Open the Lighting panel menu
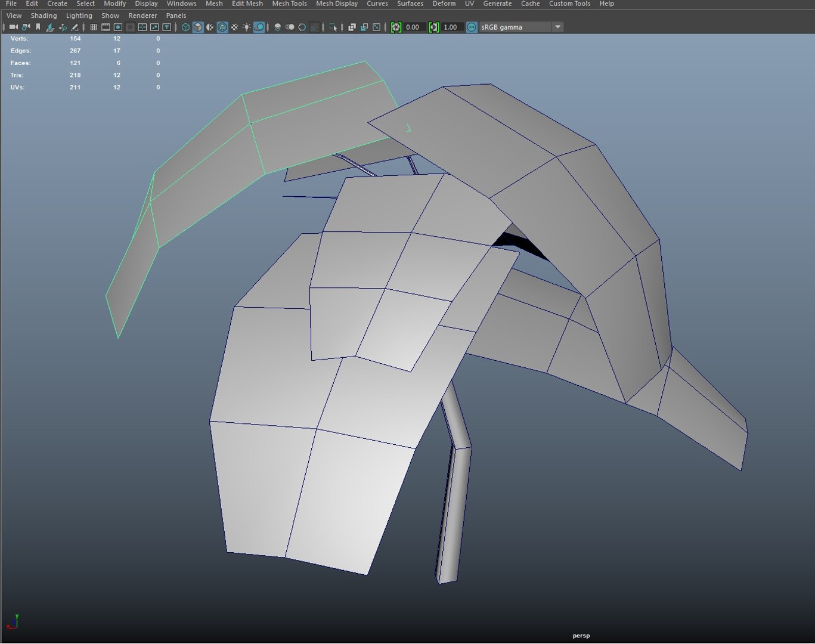Viewport: 815px width, 644px height. click(79, 16)
